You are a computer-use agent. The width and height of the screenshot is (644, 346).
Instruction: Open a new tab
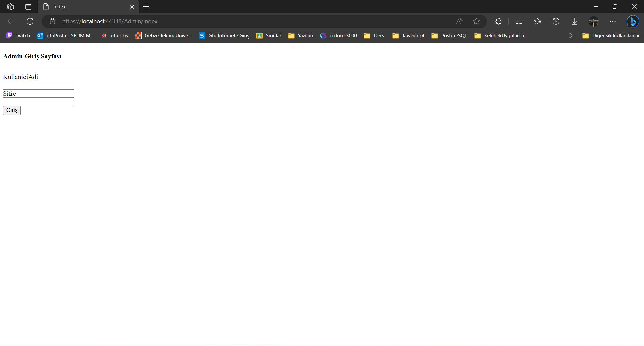[x=146, y=7]
